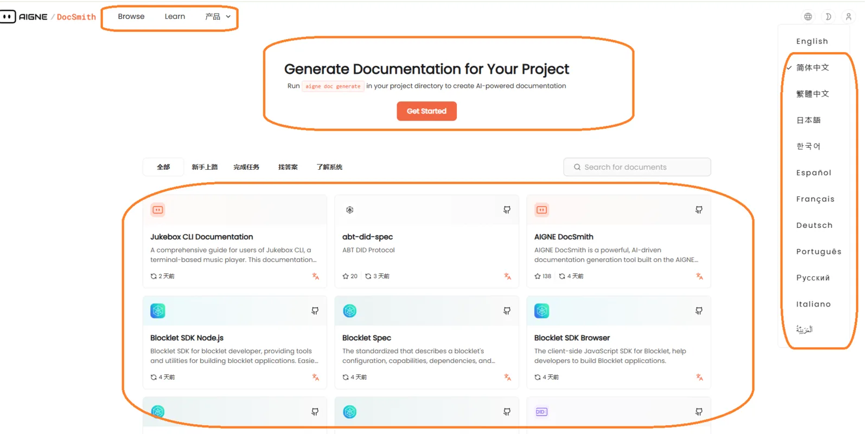Click the abt-did-spec card logo icon
The height and width of the screenshot is (434, 868).
pos(350,210)
